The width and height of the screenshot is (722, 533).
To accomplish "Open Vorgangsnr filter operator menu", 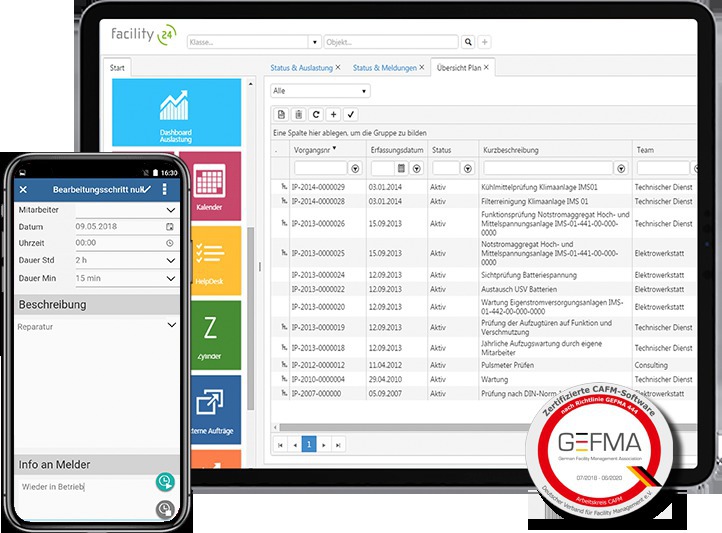I will pos(355,169).
